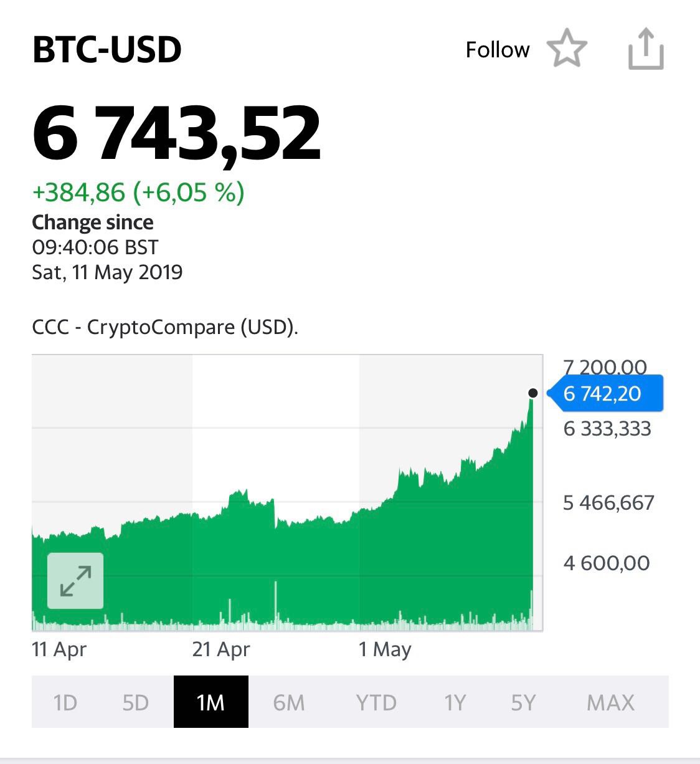Switch chart to 5Y range

(x=523, y=702)
